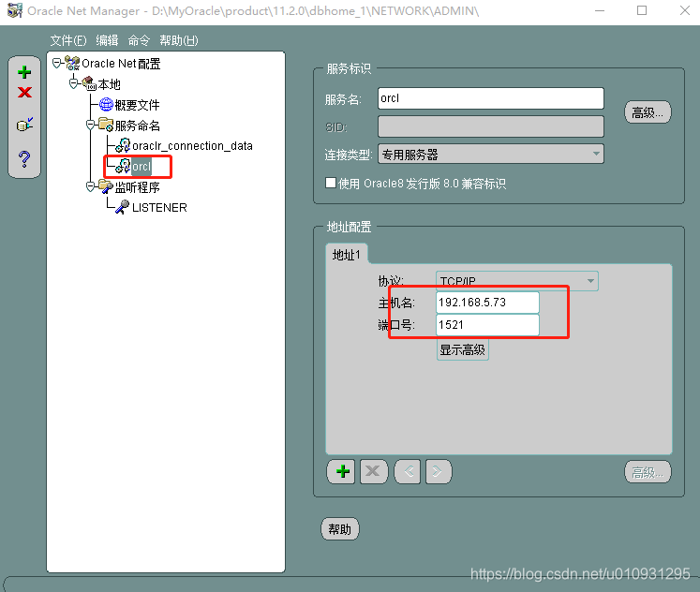Click the orcl service icon in tree
700x592 pixels.
pos(123,166)
